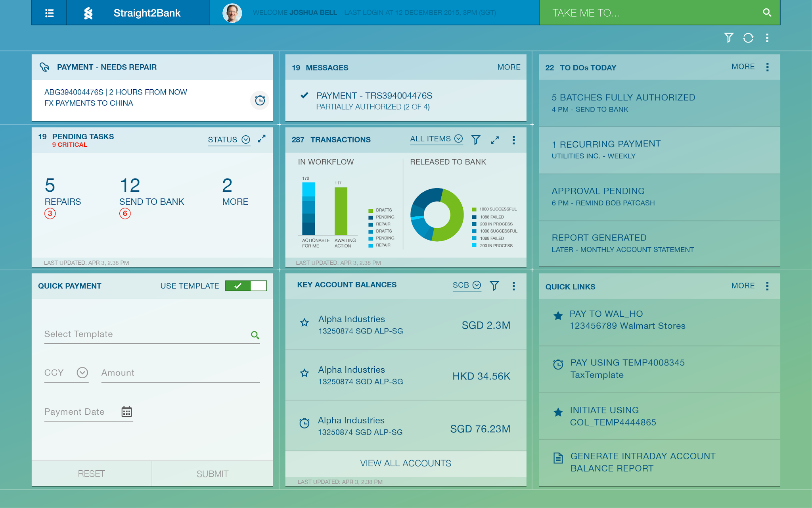This screenshot has height=508, width=812.
Task: Open the Key Account Balances kebab menu
Action: pyautogui.click(x=513, y=286)
